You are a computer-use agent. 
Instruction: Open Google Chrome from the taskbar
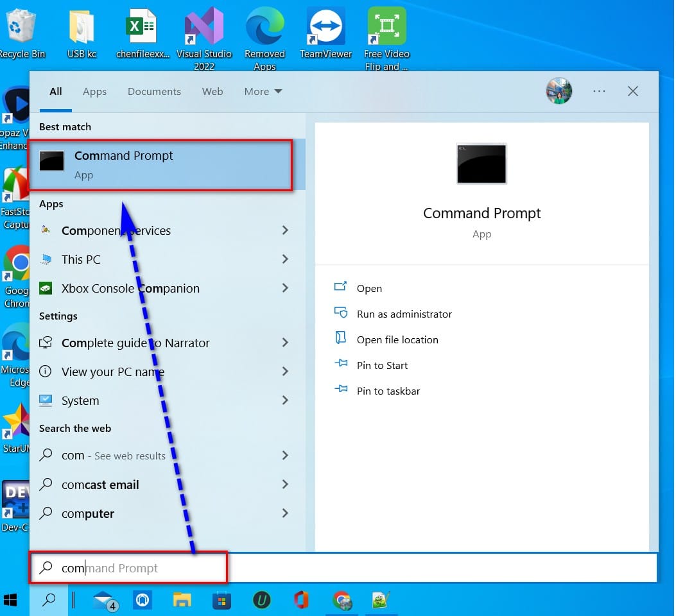(x=342, y=601)
